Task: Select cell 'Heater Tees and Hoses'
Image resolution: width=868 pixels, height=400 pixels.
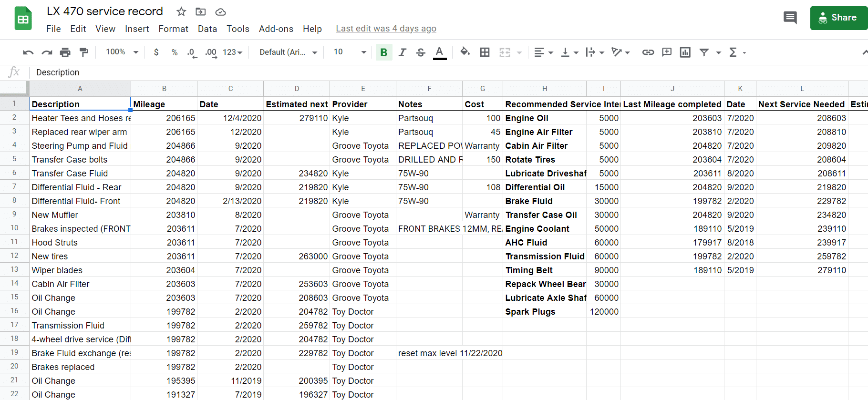Action: pyautogui.click(x=80, y=118)
